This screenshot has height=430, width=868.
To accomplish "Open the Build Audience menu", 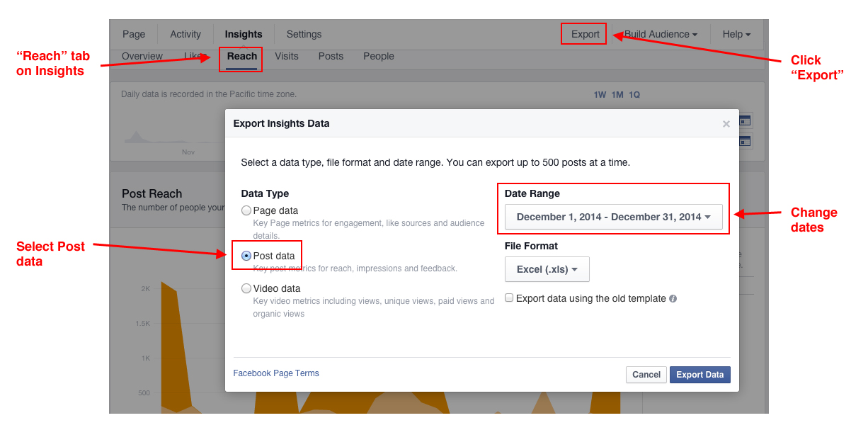I will pos(660,34).
